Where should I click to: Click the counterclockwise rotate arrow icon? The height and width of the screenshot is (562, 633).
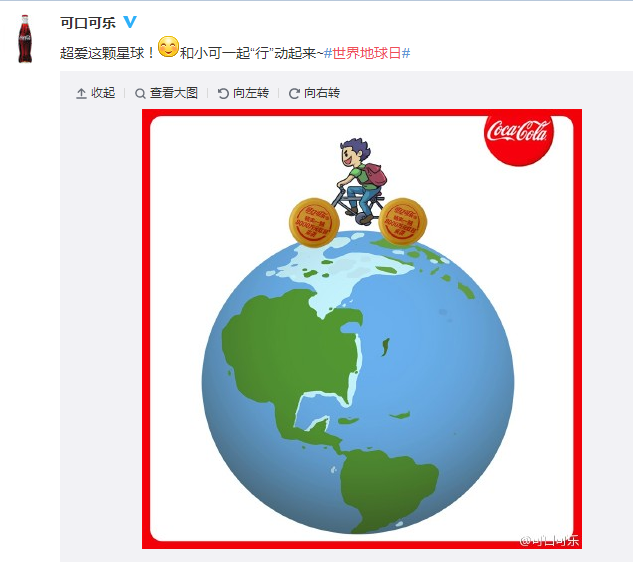tap(223, 94)
